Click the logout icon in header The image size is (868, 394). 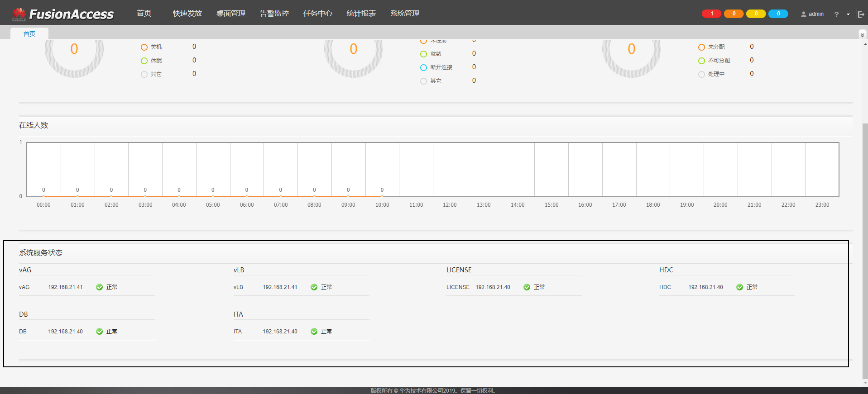(x=861, y=14)
